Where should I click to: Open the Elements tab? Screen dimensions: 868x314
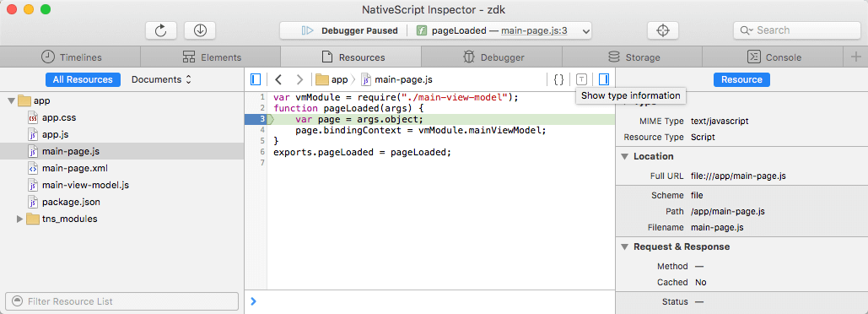pos(211,57)
